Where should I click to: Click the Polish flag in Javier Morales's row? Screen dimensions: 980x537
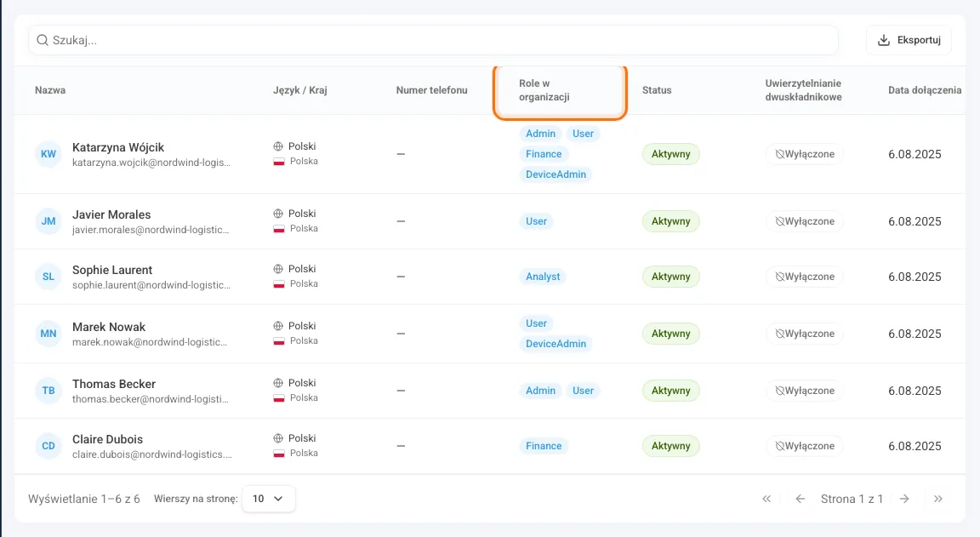click(x=279, y=229)
